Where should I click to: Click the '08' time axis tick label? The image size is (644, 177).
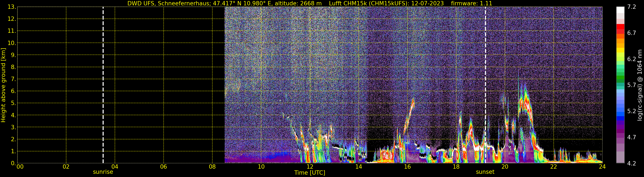(212, 167)
